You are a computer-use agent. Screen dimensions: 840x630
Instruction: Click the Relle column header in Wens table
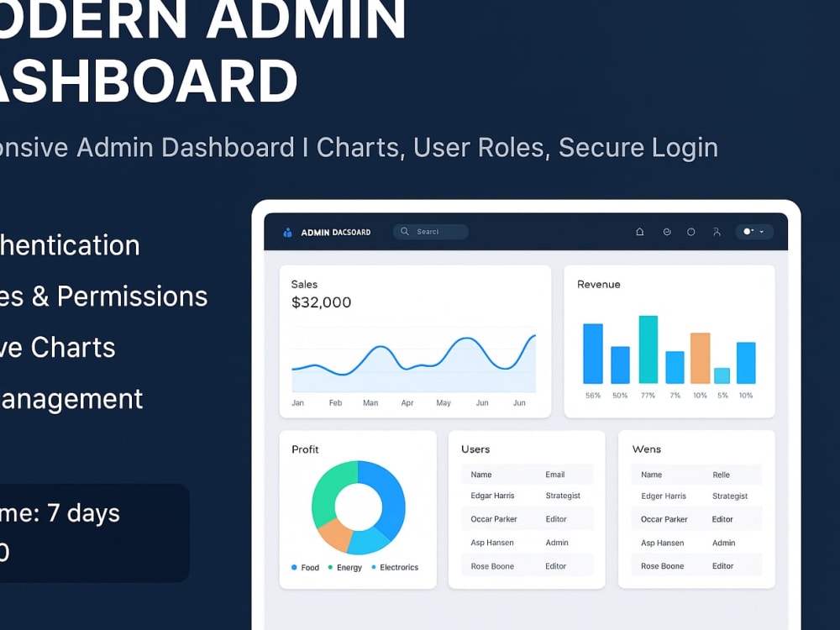click(x=721, y=475)
